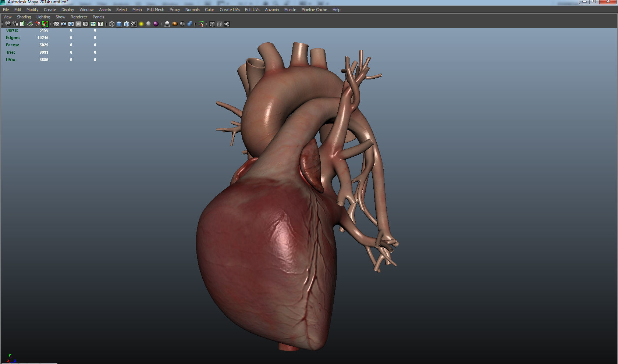This screenshot has height=364, width=618.
Task: Toggle the viewport Grid display
Action: tap(56, 24)
